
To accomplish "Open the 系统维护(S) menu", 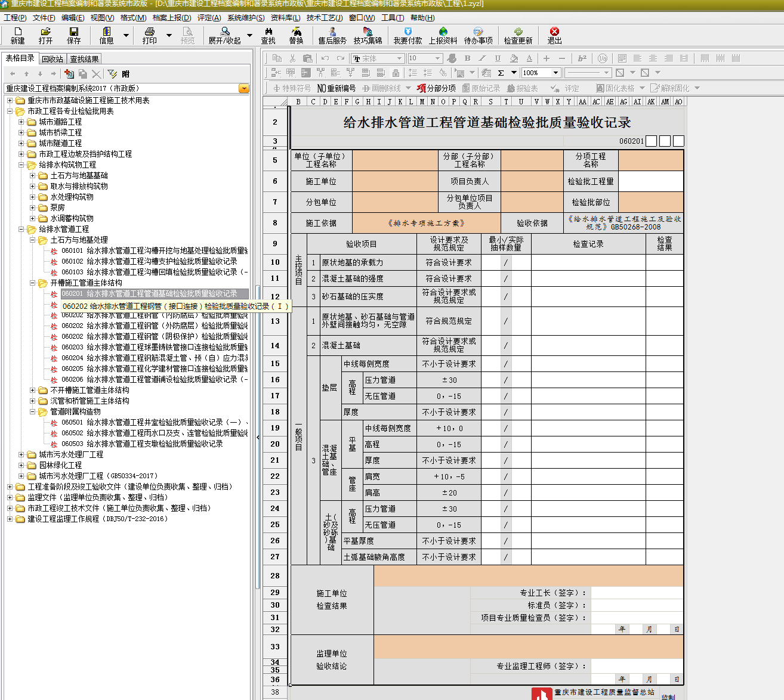I will (246, 17).
